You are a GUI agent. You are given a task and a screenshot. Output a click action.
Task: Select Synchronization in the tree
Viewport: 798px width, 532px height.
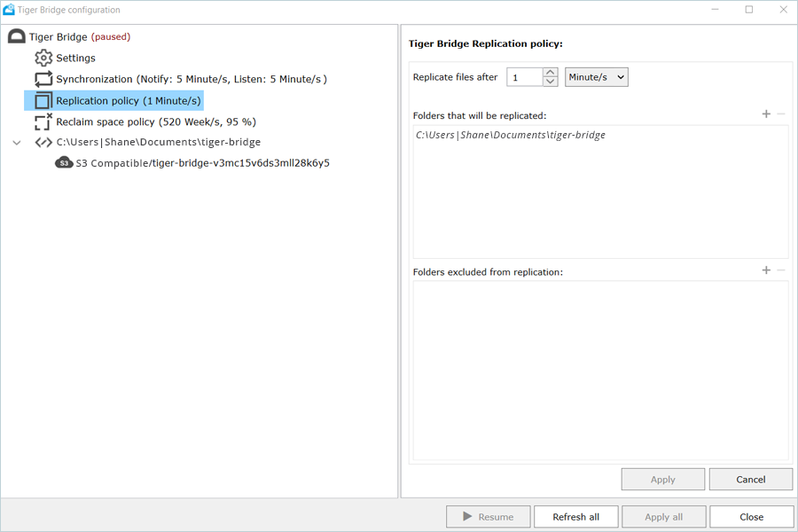click(x=191, y=79)
